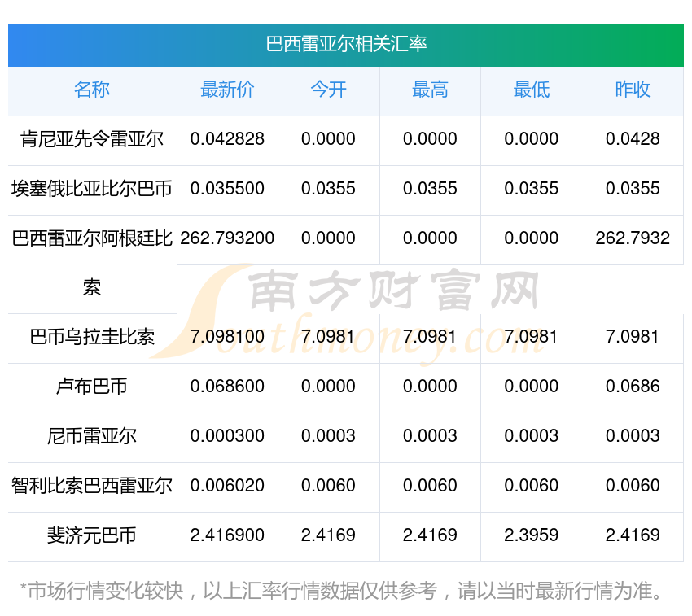Select the 埃塞俄比亚比尔巴币 row name
Image resolution: width=692 pixels, height=616 pixels.
[x=92, y=189]
